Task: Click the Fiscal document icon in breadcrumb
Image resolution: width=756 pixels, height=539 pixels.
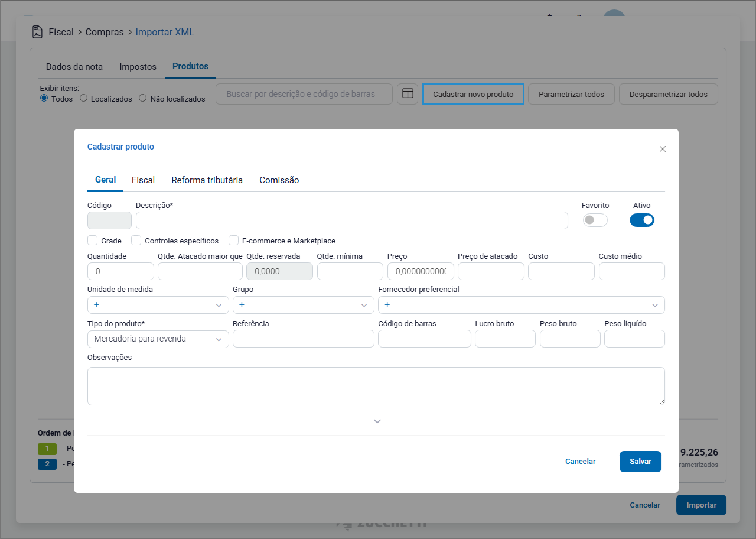Action: point(38,32)
